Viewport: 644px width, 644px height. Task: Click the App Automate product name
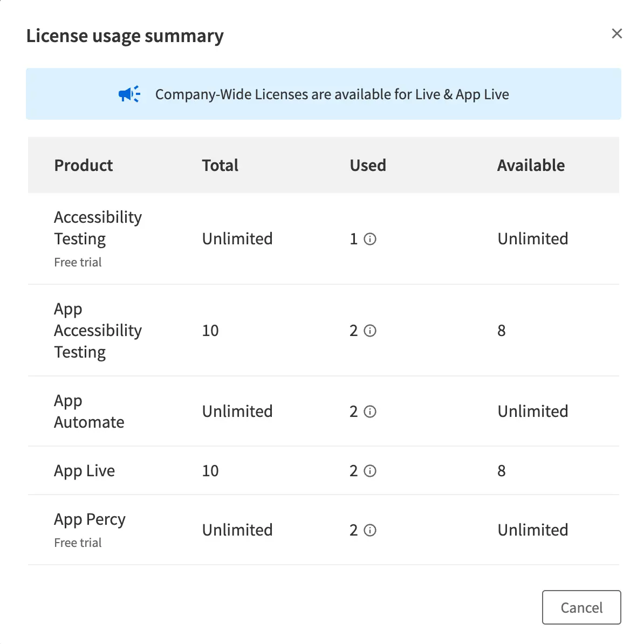coord(89,412)
